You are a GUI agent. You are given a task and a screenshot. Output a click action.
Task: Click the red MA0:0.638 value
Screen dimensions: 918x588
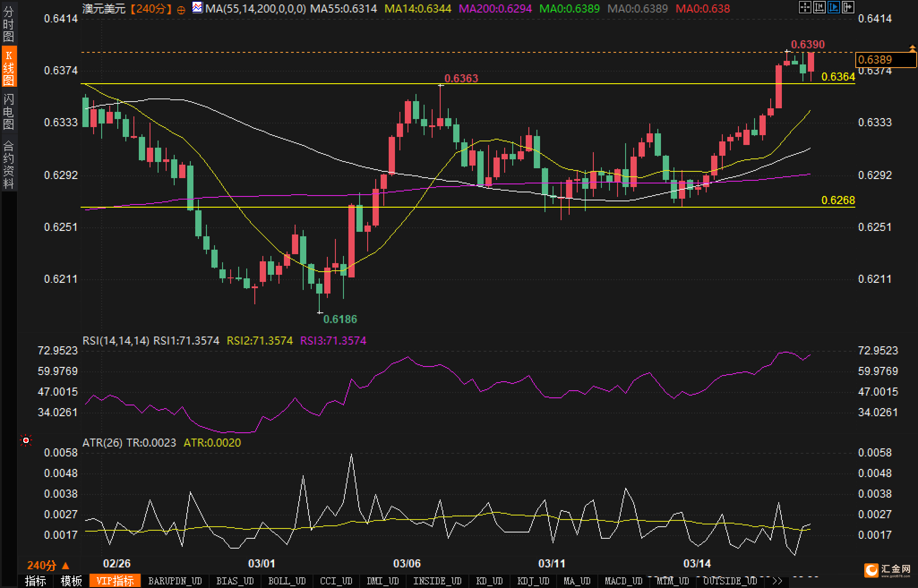[x=703, y=9]
